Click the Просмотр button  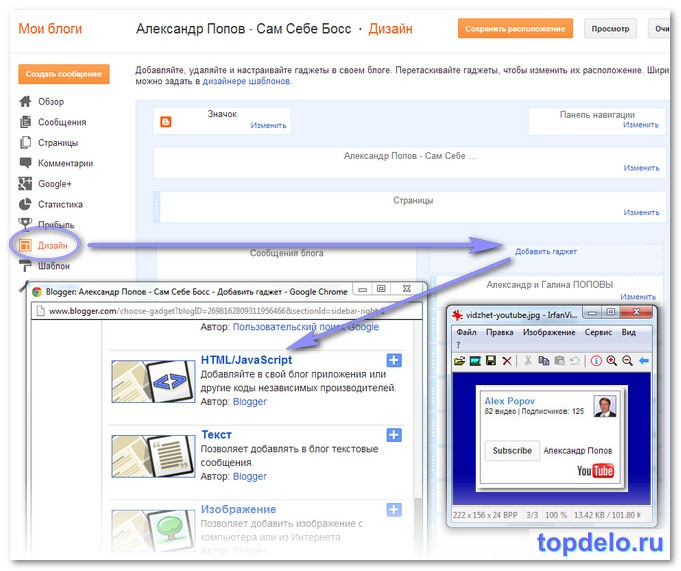(610, 29)
